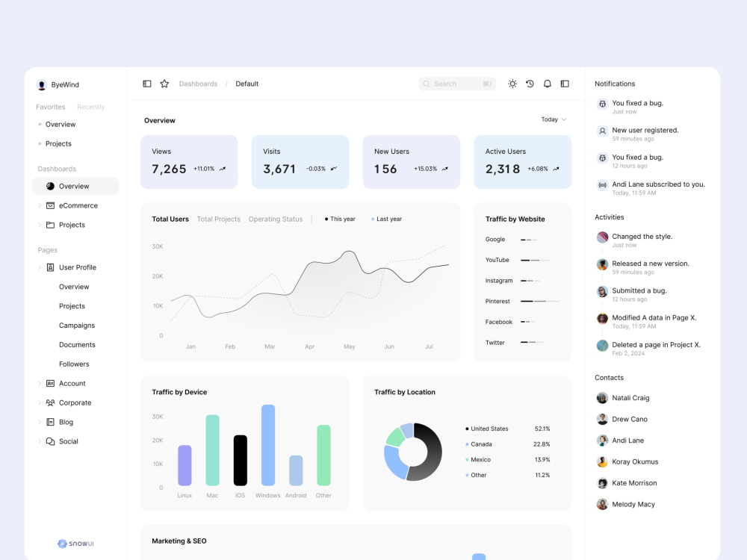The width and height of the screenshot is (747, 560).
Task: Open the favorite Projects link
Action: click(x=58, y=144)
